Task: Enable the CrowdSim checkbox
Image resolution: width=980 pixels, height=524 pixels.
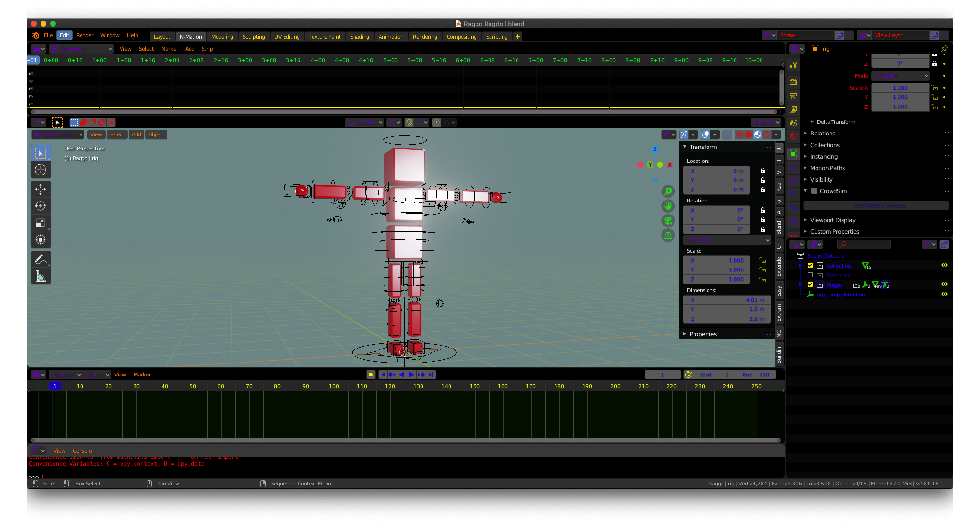Action: point(814,191)
